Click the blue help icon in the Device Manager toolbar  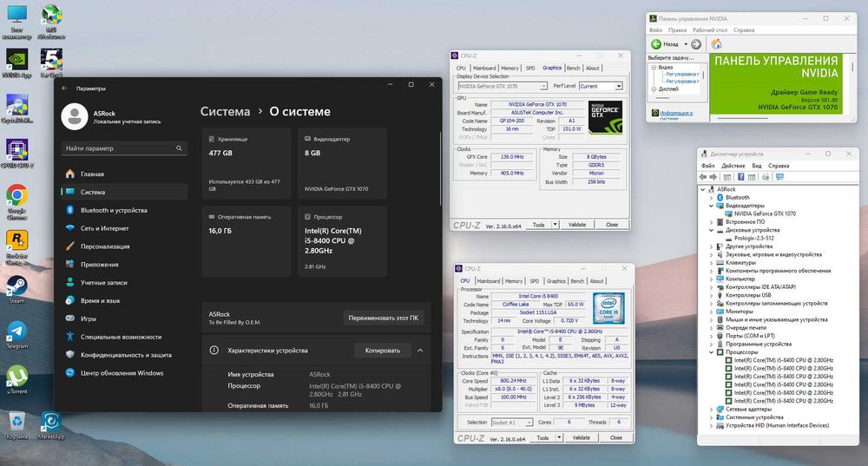(740, 177)
